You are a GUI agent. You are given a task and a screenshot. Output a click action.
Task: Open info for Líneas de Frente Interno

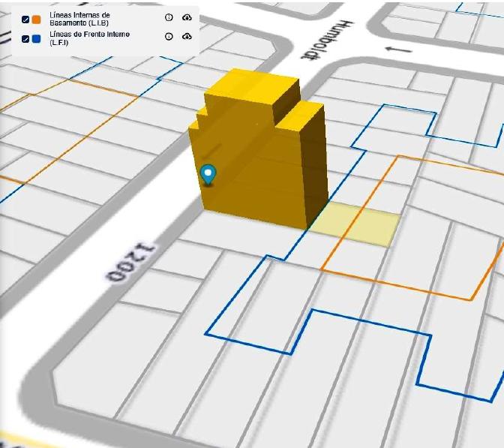point(169,36)
